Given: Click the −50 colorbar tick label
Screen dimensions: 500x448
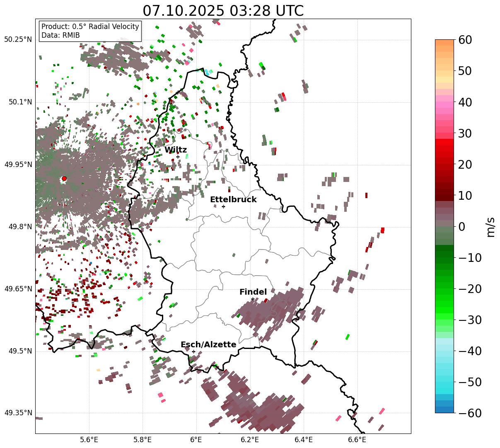Looking at the screenshot, I should 470,382.
